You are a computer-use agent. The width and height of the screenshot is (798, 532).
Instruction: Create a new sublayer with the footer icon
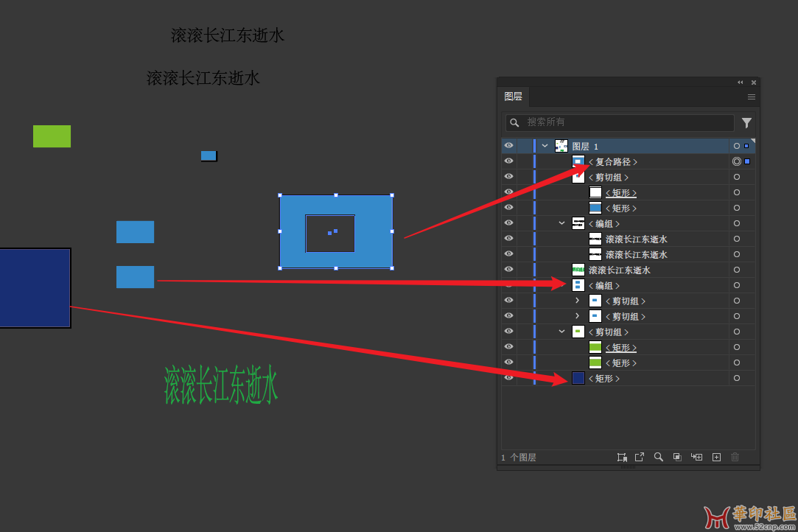(x=696, y=457)
